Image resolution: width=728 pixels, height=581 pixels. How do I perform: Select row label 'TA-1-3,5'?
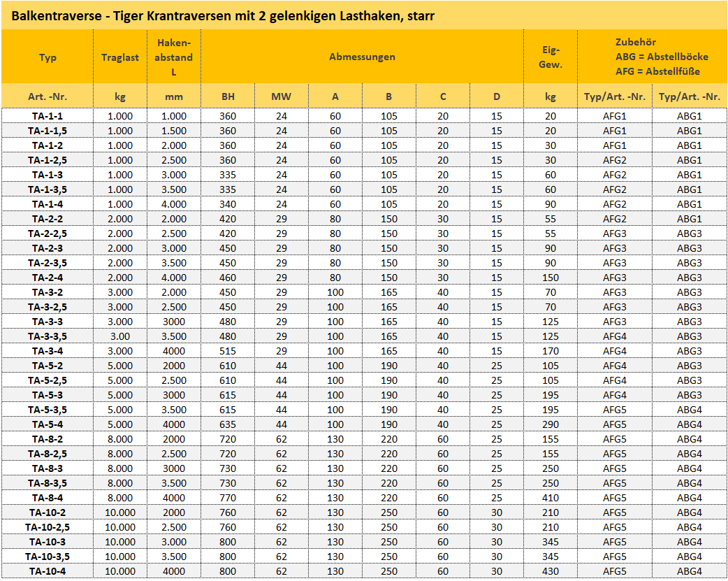click(48, 189)
